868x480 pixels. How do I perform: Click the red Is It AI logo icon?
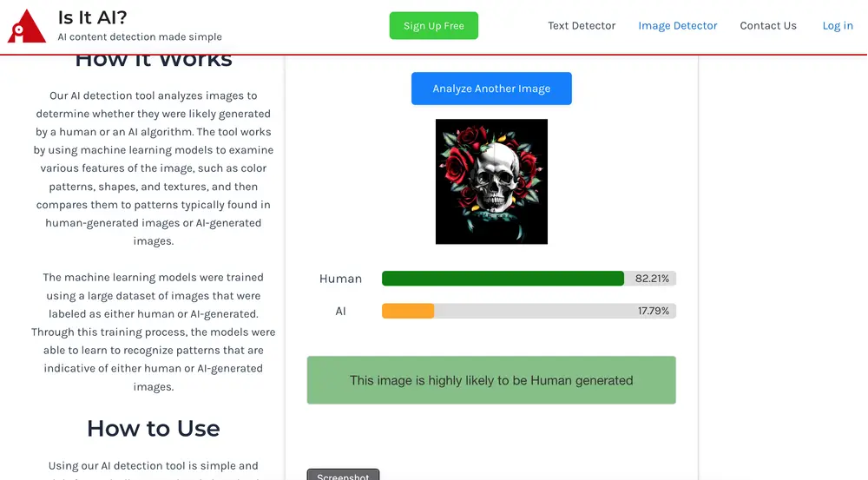[26, 26]
